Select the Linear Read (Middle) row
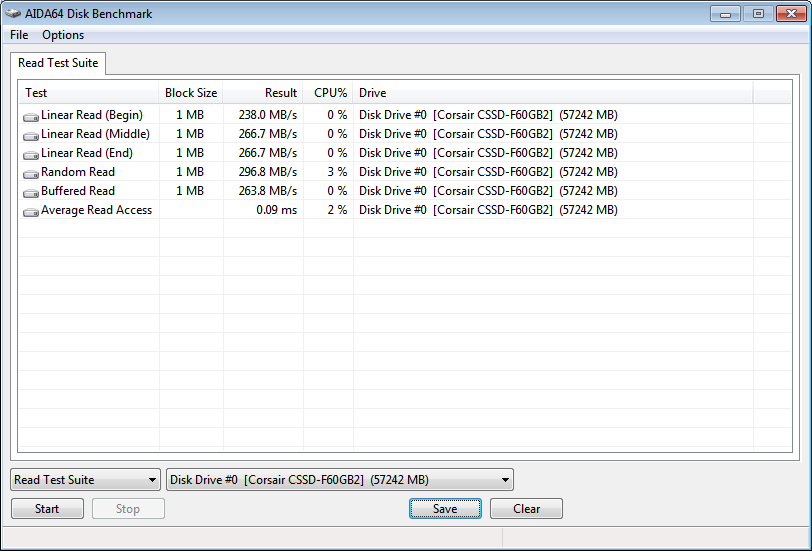The image size is (812, 551). [x=405, y=134]
